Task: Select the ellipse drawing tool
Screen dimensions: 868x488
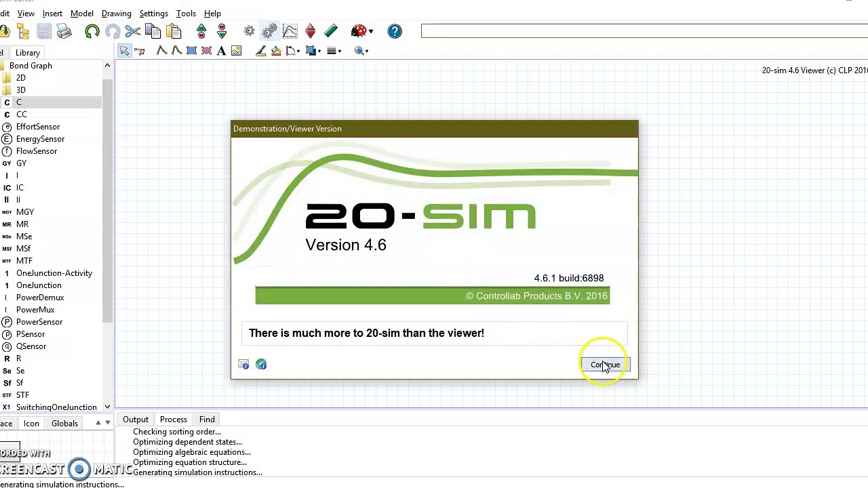Action: pyautogui.click(x=206, y=51)
